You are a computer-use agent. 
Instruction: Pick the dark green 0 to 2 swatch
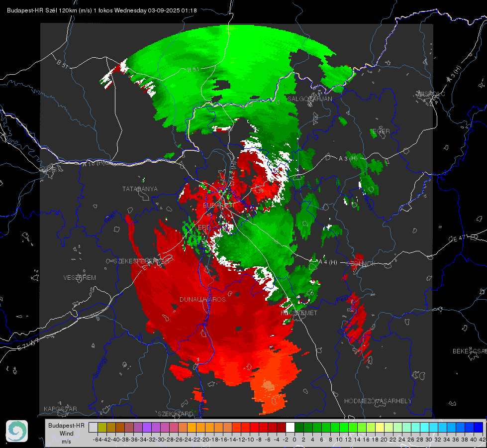pyautogui.click(x=299, y=427)
